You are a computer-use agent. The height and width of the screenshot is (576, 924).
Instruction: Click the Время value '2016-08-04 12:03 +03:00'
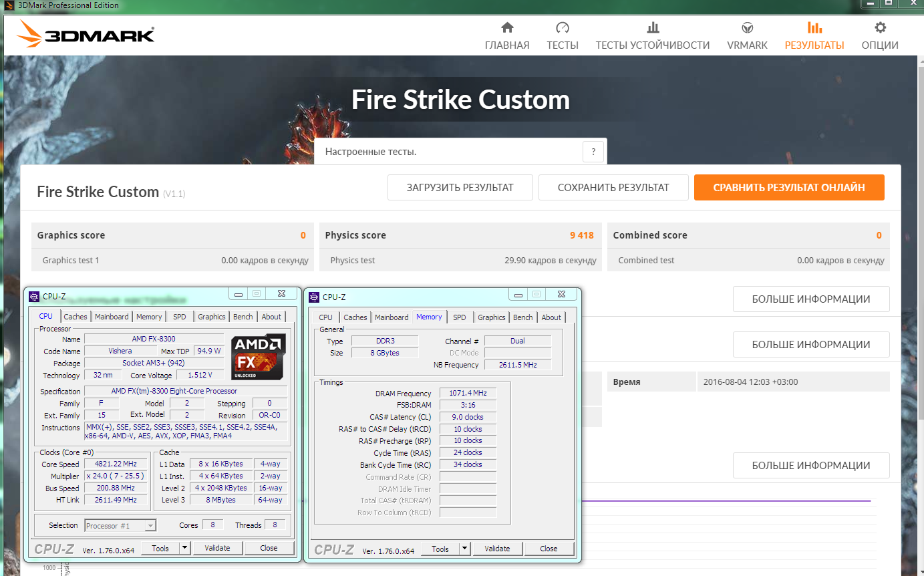[x=750, y=382]
